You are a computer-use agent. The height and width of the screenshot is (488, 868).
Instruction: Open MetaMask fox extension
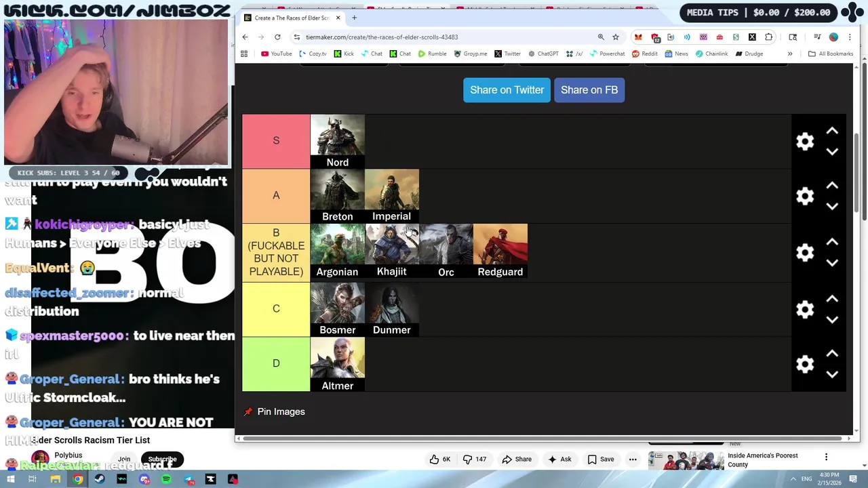[638, 37]
